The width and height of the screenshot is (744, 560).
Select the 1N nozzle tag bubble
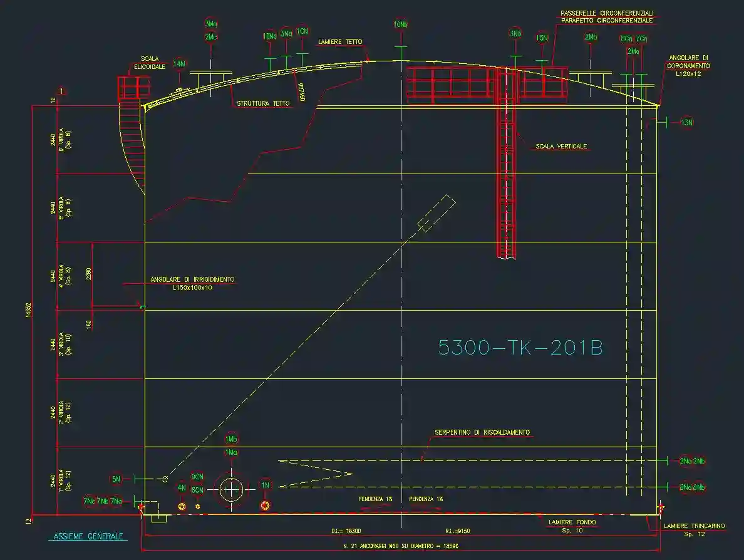[x=265, y=485]
